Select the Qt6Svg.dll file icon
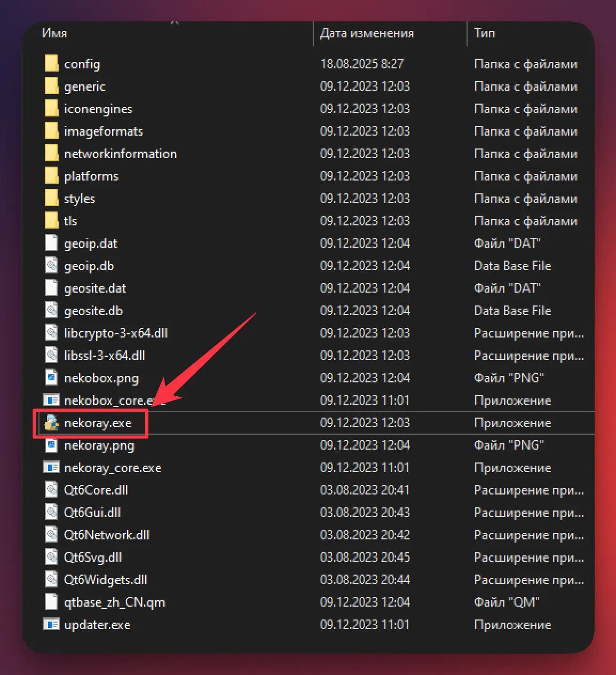616x675 pixels. click(51, 557)
